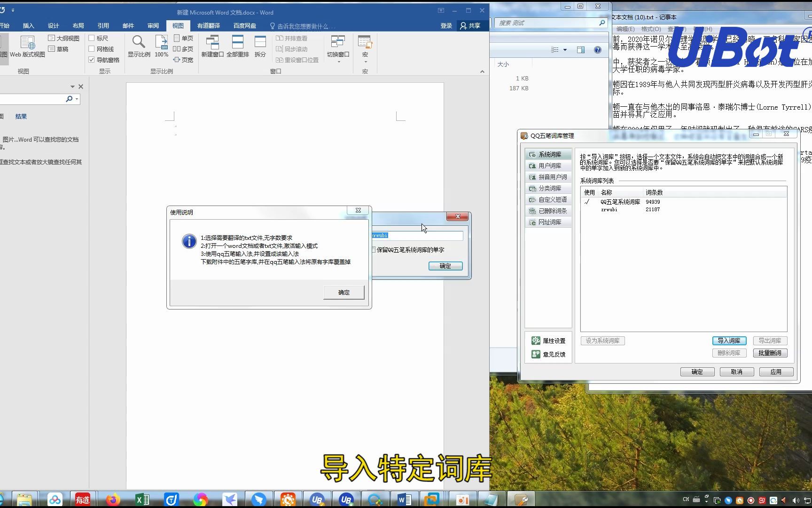812x508 pixels.
Task: Open the References (引用) ribbon tab
Action: 103,25
